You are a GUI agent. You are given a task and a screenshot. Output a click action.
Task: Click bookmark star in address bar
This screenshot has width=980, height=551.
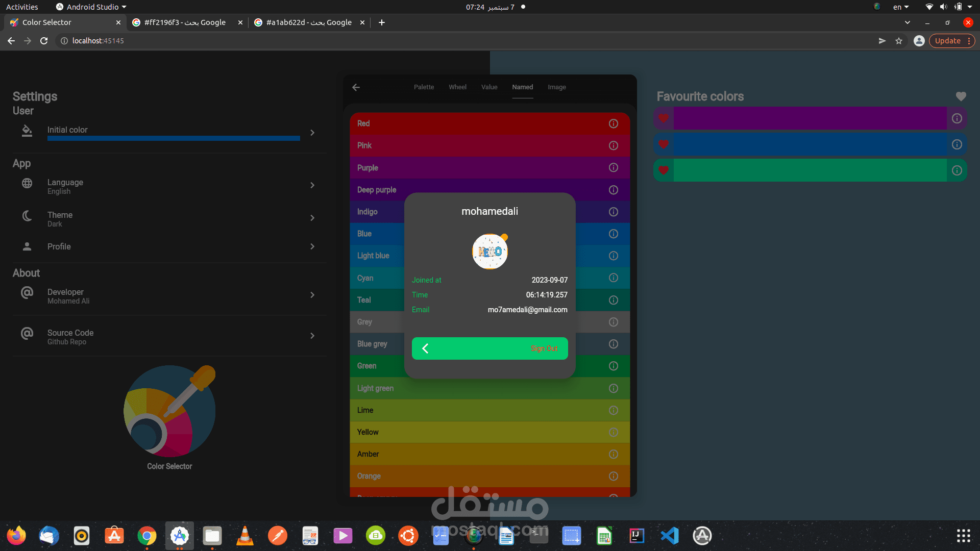click(x=899, y=41)
